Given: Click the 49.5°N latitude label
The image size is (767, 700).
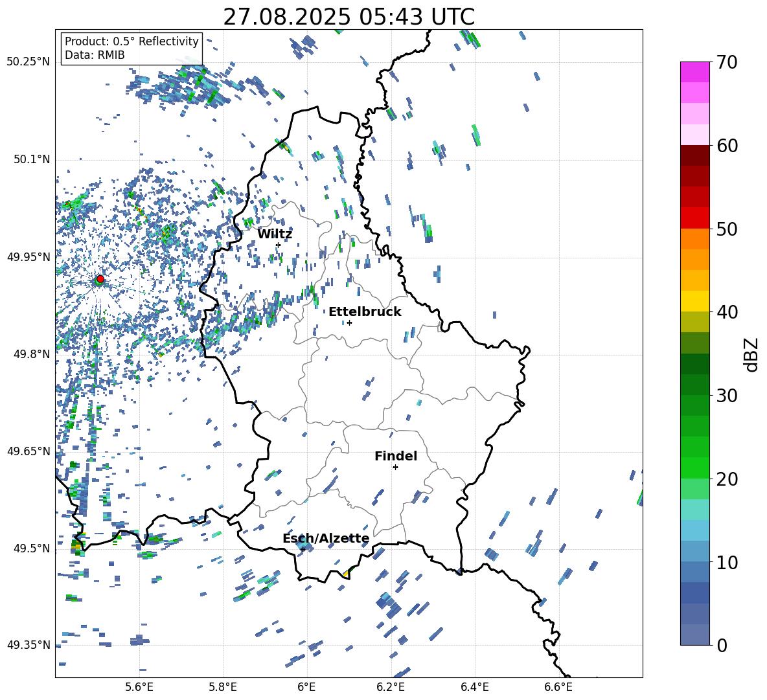Looking at the screenshot, I should (31, 548).
